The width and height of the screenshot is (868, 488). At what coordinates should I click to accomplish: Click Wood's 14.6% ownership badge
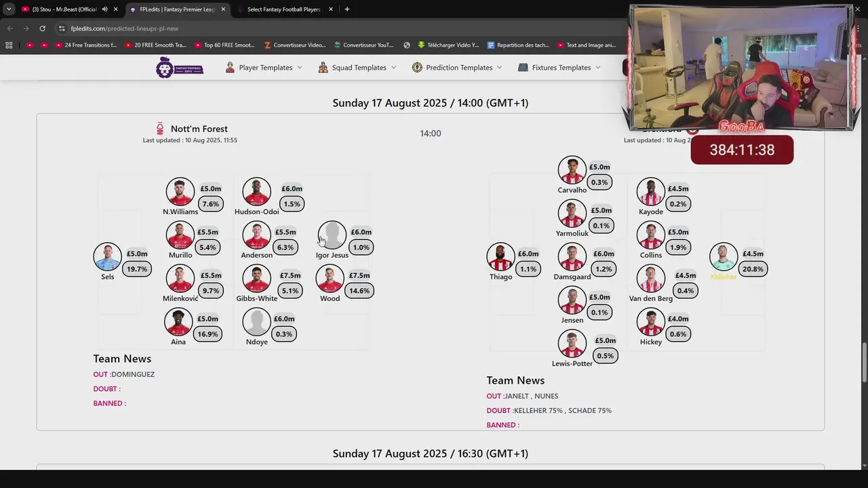click(359, 291)
